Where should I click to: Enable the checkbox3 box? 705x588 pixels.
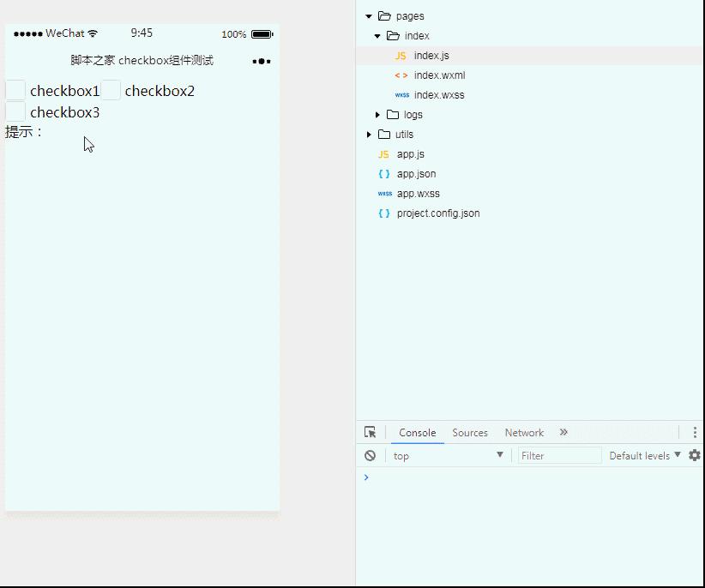(x=15, y=111)
